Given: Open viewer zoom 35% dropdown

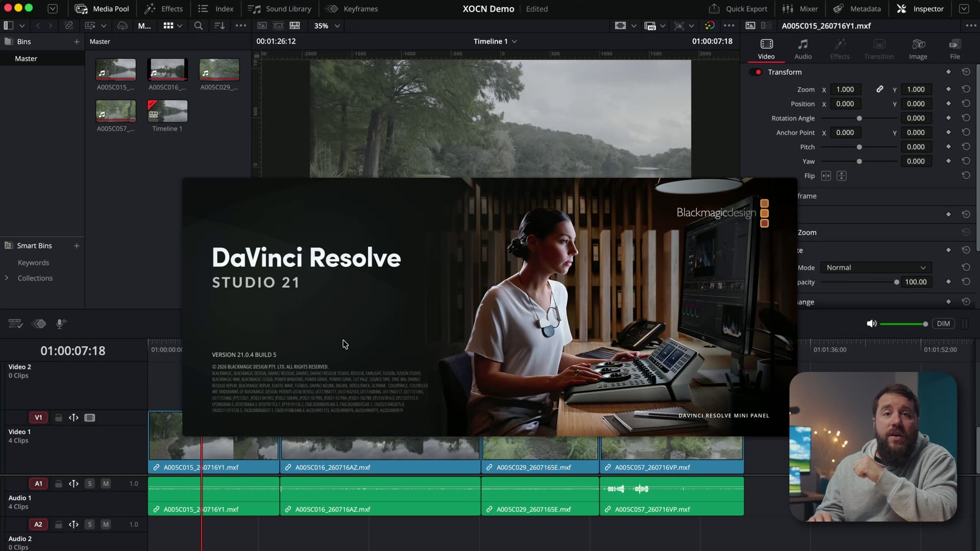Looking at the screenshot, I should (327, 26).
